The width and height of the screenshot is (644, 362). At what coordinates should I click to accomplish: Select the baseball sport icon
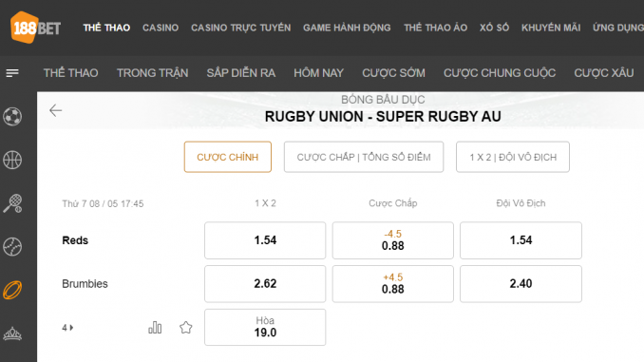click(x=12, y=247)
